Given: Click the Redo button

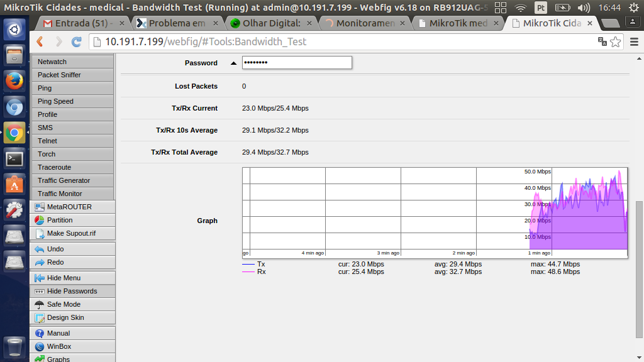Looking at the screenshot, I should (72, 262).
